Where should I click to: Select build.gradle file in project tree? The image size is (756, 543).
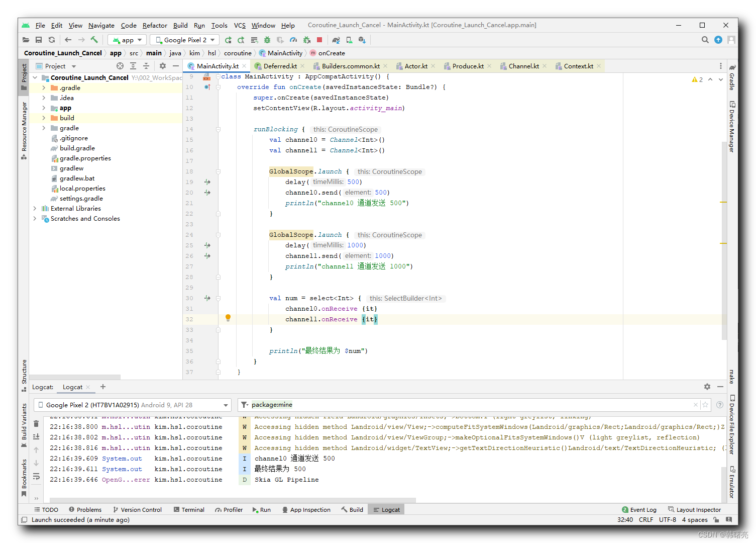[x=77, y=148]
